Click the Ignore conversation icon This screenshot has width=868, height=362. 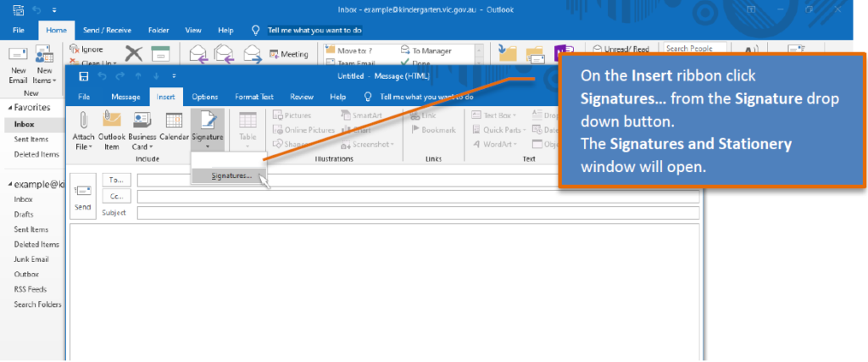coord(75,49)
